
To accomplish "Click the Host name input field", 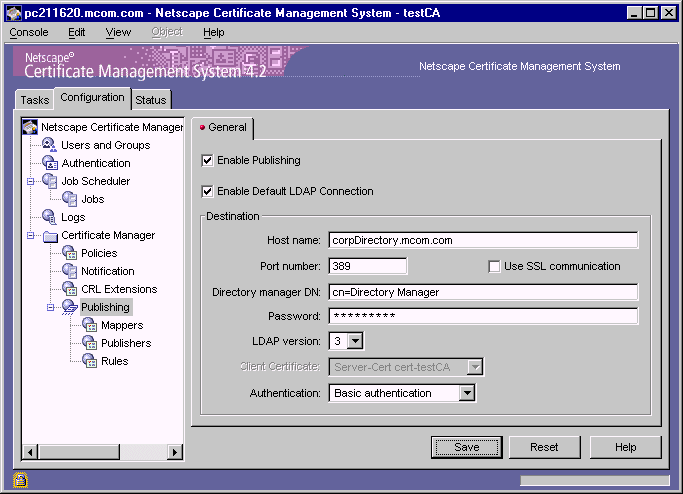I will pos(483,240).
